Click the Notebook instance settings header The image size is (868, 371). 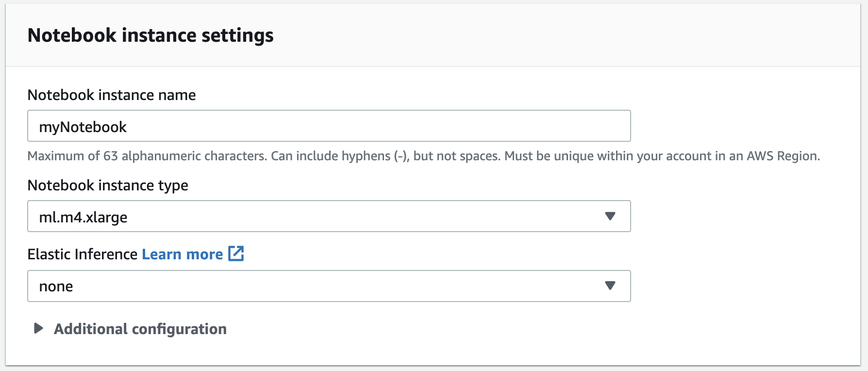pos(151,34)
